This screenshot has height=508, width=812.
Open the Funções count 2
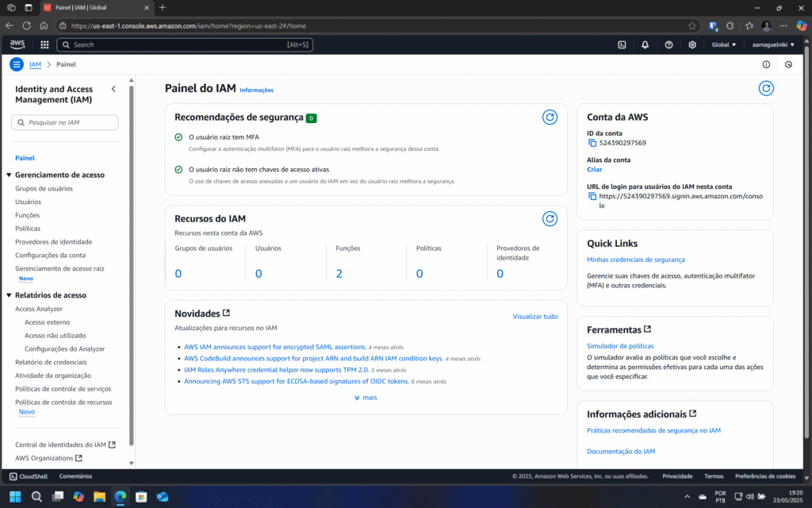339,274
